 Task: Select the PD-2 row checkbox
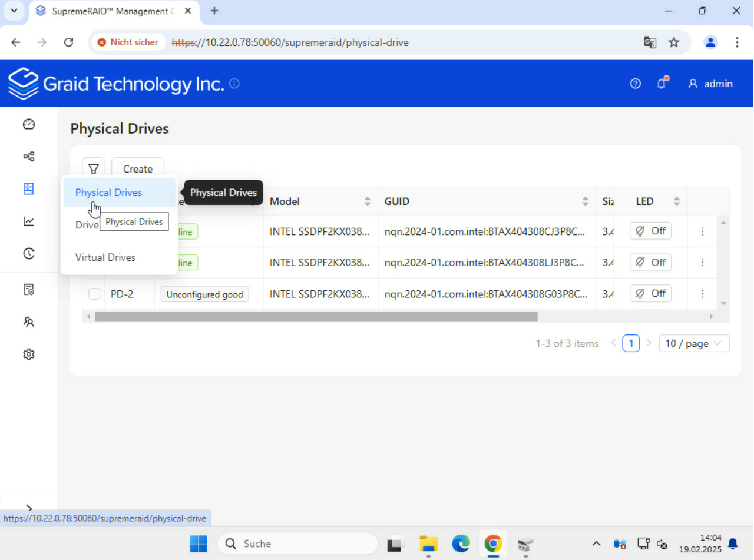94,294
